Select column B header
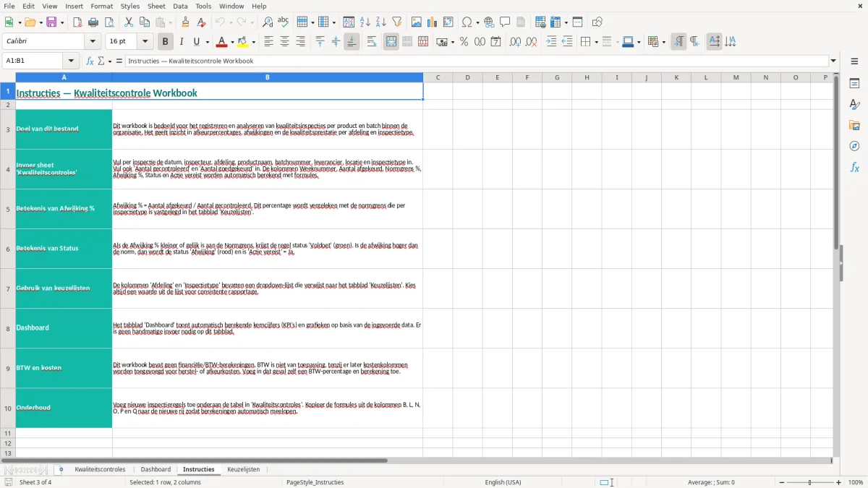The height and width of the screenshot is (488, 868). [268, 77]
